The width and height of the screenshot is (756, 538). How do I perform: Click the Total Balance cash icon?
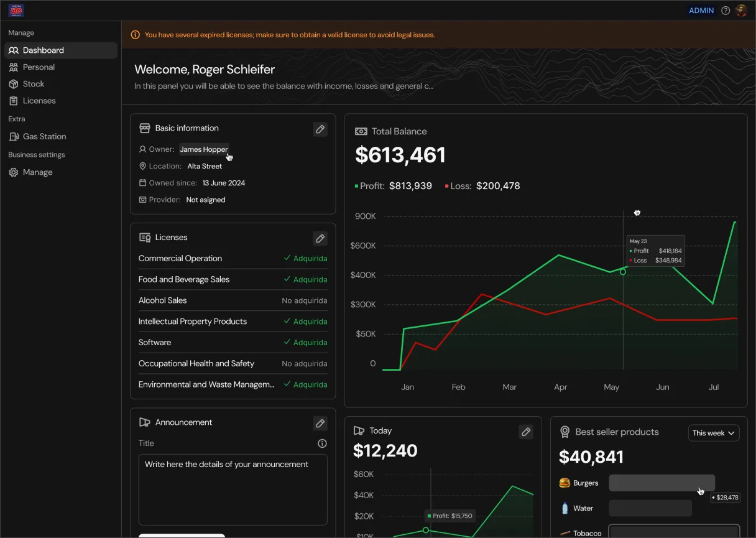tap(361, 131)
